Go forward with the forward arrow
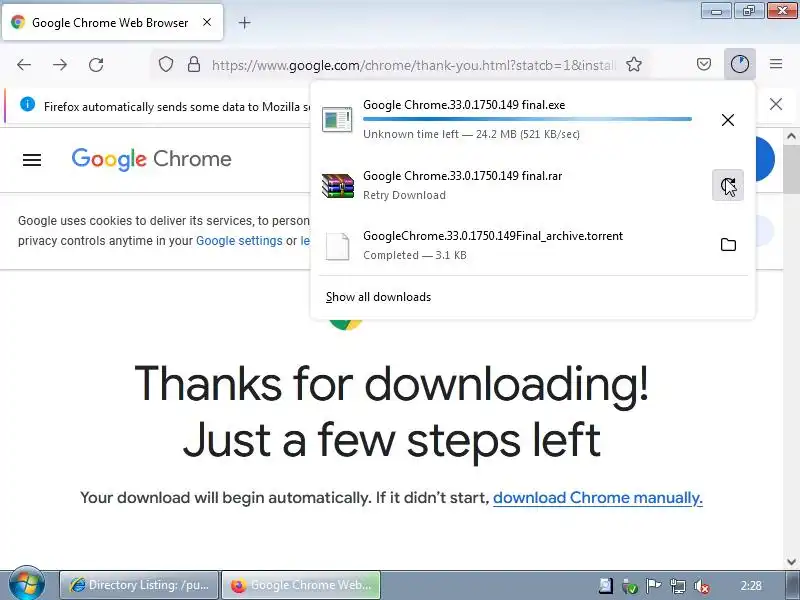The width and height of the screenshot is (800, 600). pos(60,65)
